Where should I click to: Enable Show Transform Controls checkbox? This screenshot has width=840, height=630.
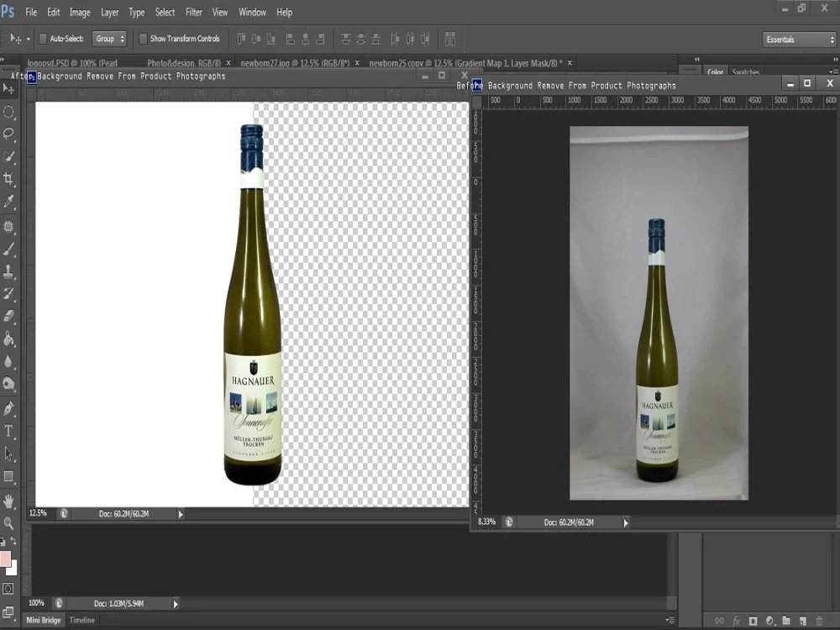click(x=143, y=39)
